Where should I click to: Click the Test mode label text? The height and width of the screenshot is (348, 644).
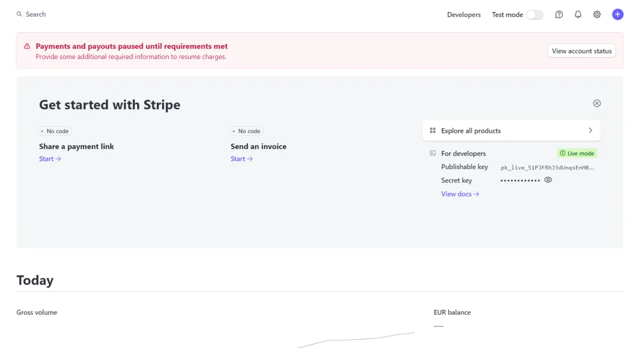[507, 15]
